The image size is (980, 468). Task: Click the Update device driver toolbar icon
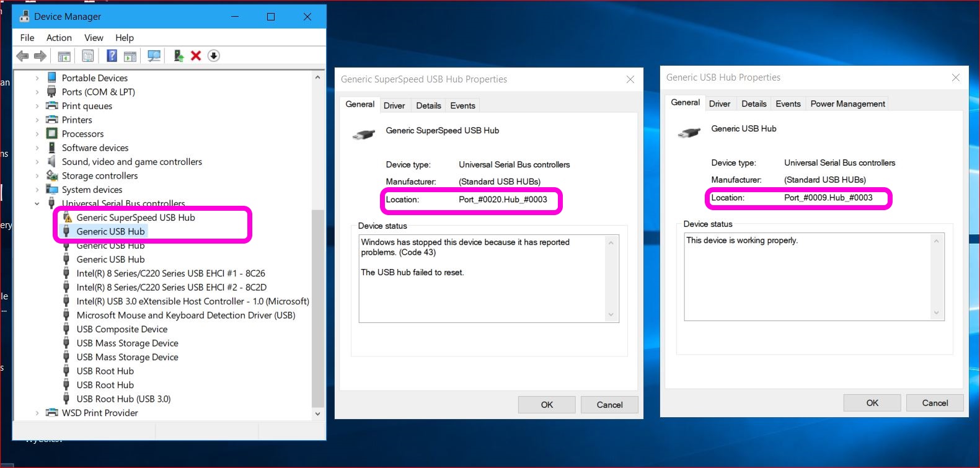tap(179, 56)
